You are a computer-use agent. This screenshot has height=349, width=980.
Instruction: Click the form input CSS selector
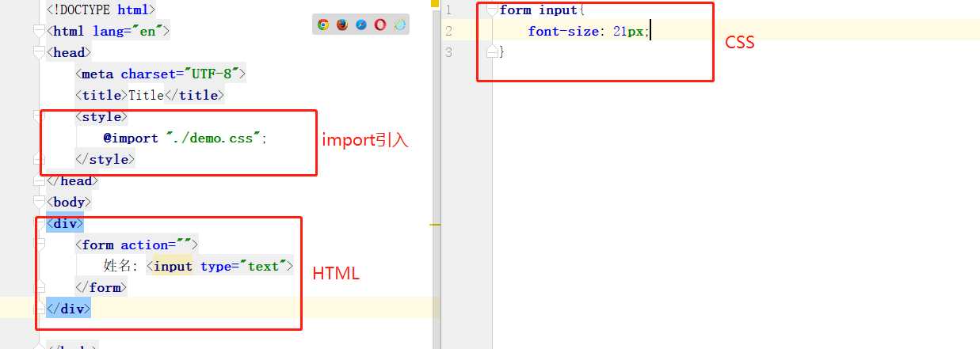pos(539,10)
